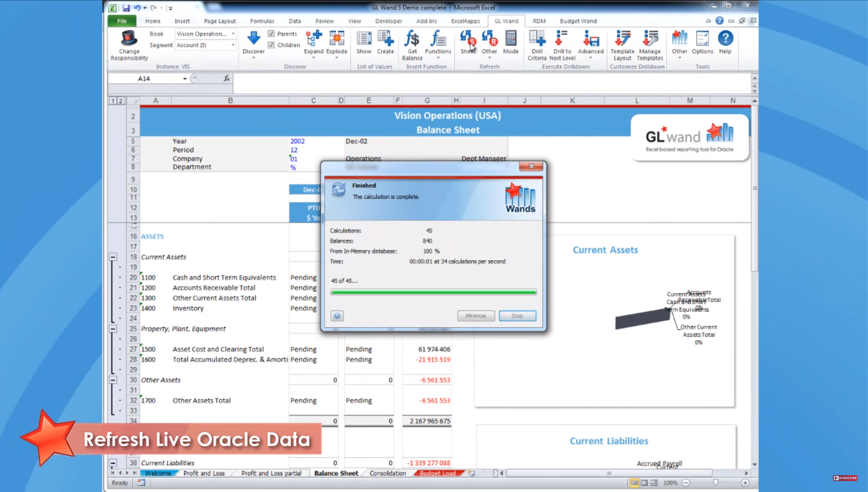This screenshot has height=492, width=868.
Task: Click Show list of values icon
Action: click(364, 39)
